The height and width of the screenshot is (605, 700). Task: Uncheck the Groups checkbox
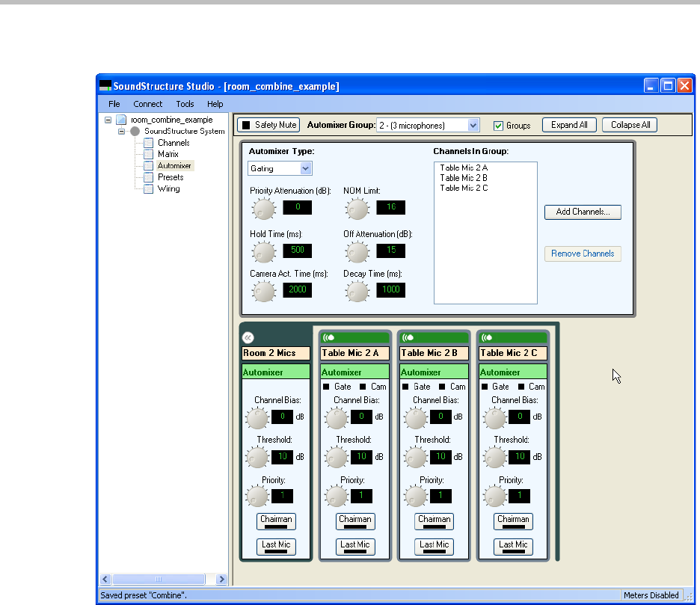click(499, 126)
